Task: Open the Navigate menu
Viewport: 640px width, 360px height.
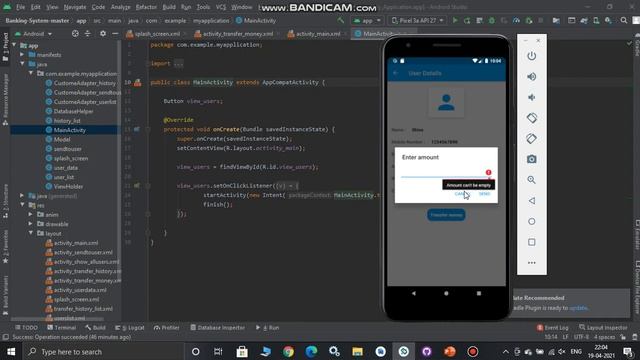Action: click(75, 7)
